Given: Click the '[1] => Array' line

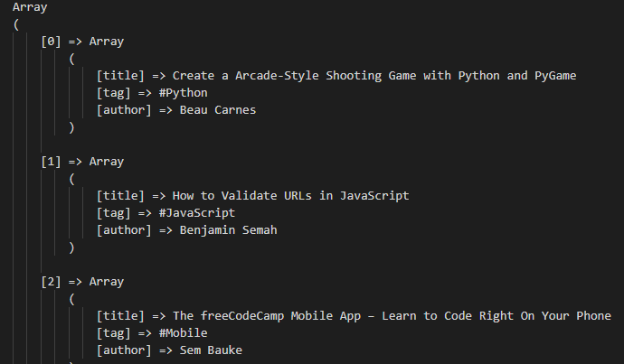Looking at the screenshot, I should pos(82,162).
